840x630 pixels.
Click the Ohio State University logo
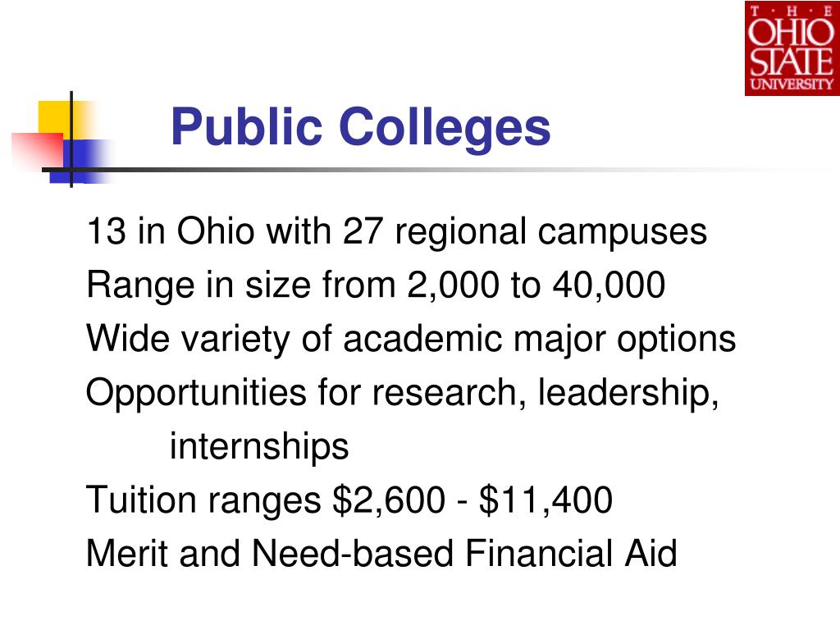792,48
